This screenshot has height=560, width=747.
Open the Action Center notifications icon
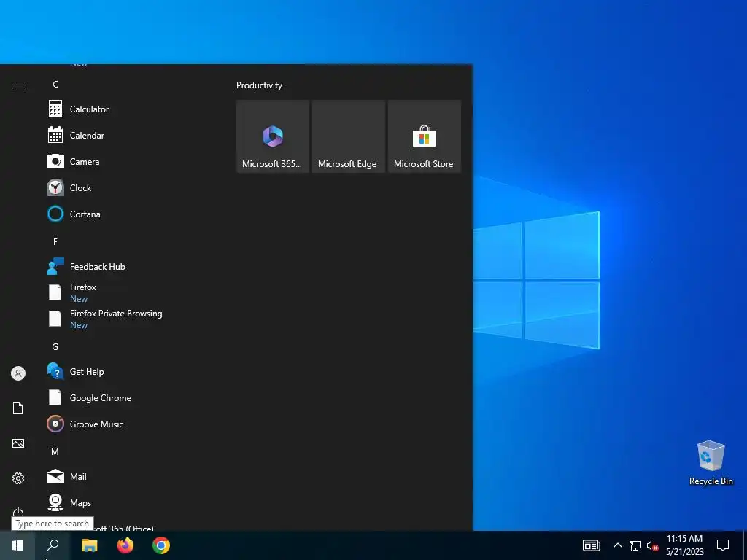[723, 545]
